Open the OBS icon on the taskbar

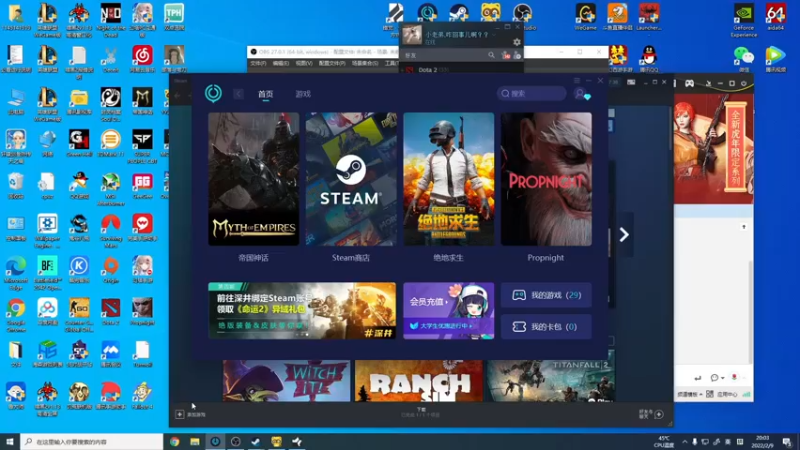[x=235, y=441]
